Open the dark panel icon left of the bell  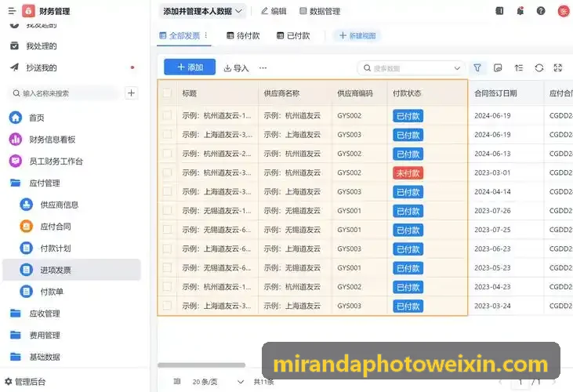[499, 11]
